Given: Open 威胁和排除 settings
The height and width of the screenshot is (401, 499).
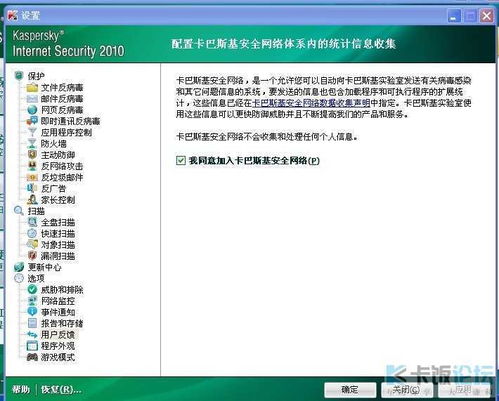Looking at the screenshot, I should (62, 290).
